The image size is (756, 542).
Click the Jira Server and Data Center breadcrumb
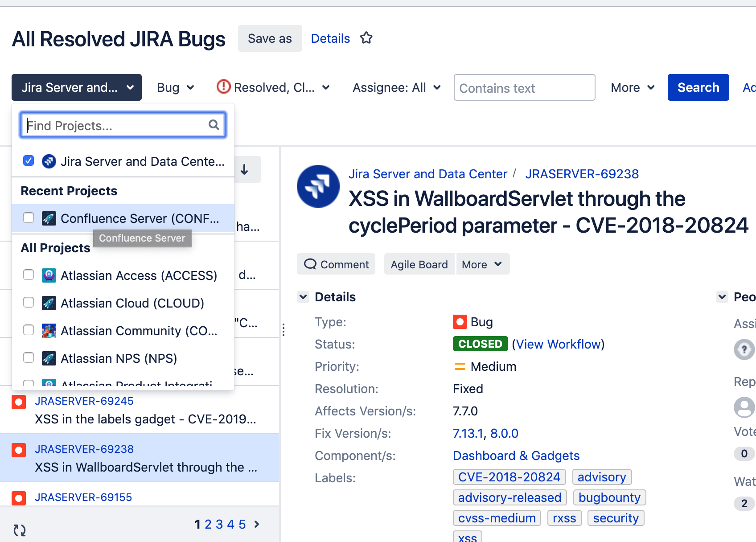(428, 174)
